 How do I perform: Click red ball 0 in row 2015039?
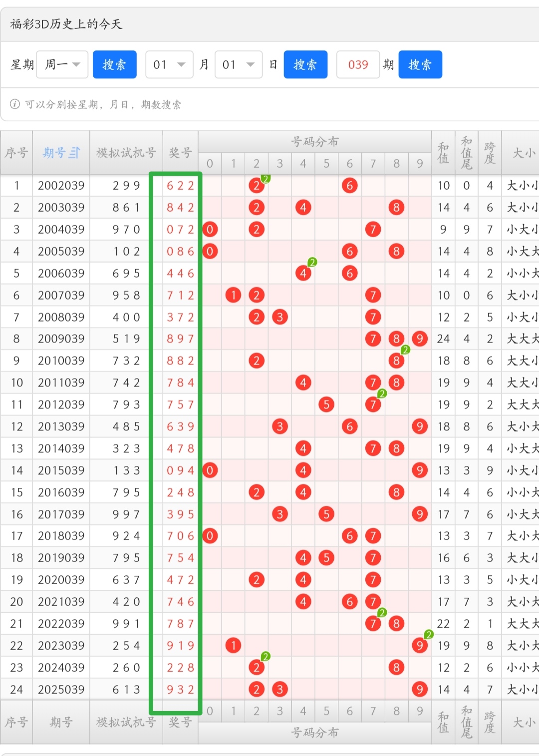pos(210,470)
